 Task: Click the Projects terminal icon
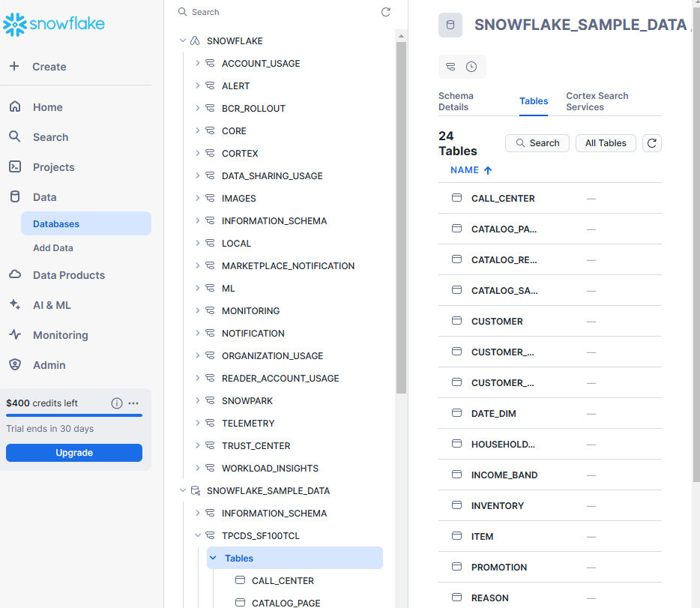coord(15,166)
